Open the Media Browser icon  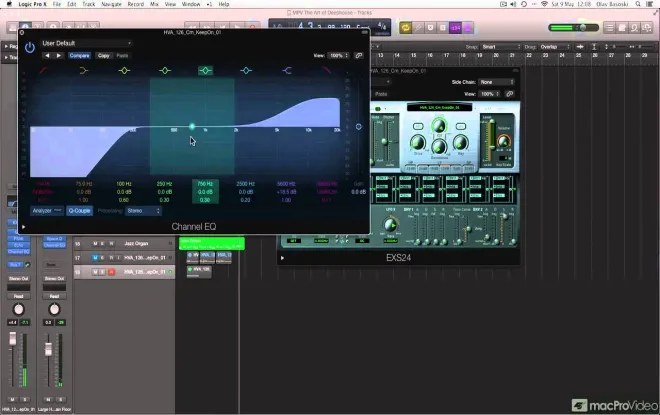click(647, 28)
